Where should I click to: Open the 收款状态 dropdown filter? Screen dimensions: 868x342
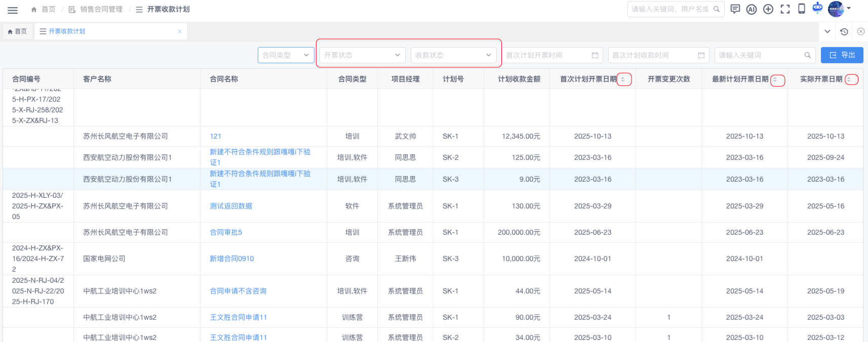click(x=453, y=55)
